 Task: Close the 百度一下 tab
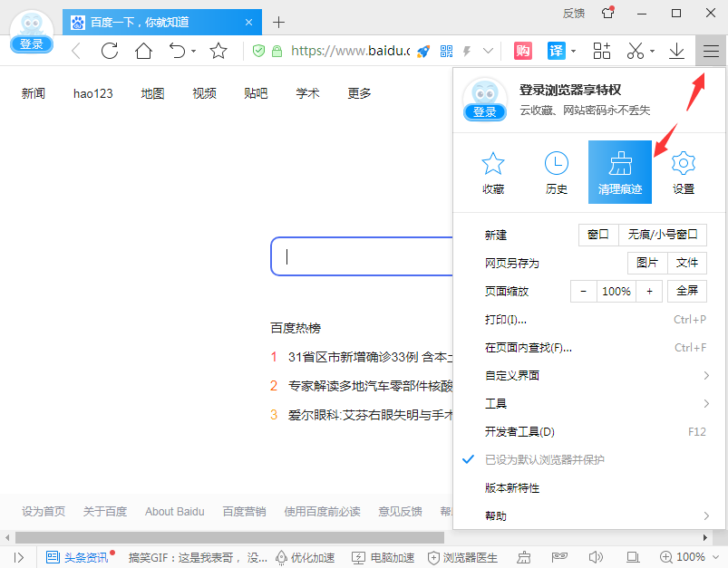point(248,22)
